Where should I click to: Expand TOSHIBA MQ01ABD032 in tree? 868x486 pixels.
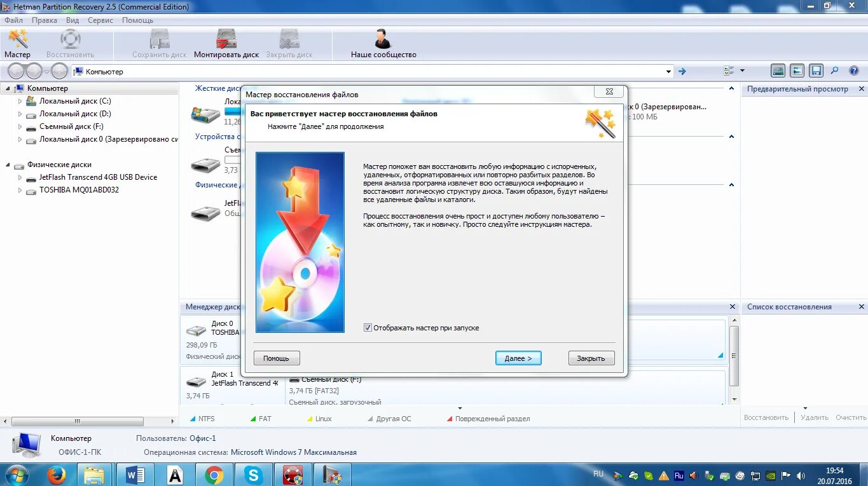coord(20,190)
